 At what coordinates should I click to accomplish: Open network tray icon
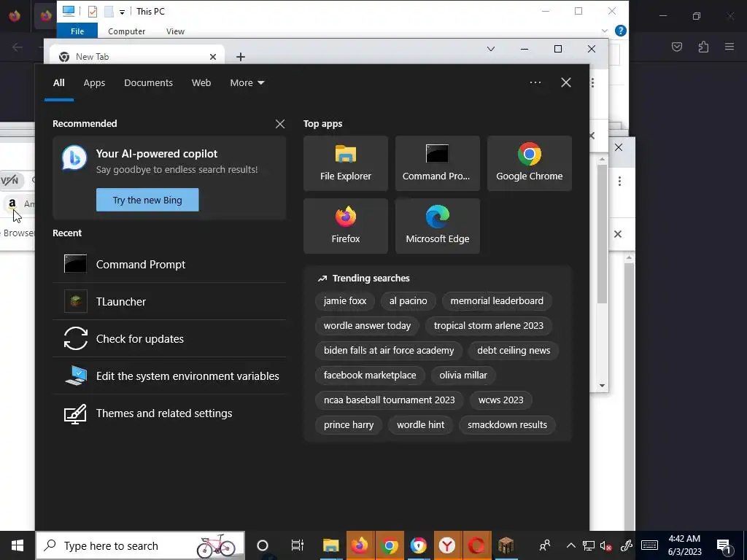[x=589, y=546]
